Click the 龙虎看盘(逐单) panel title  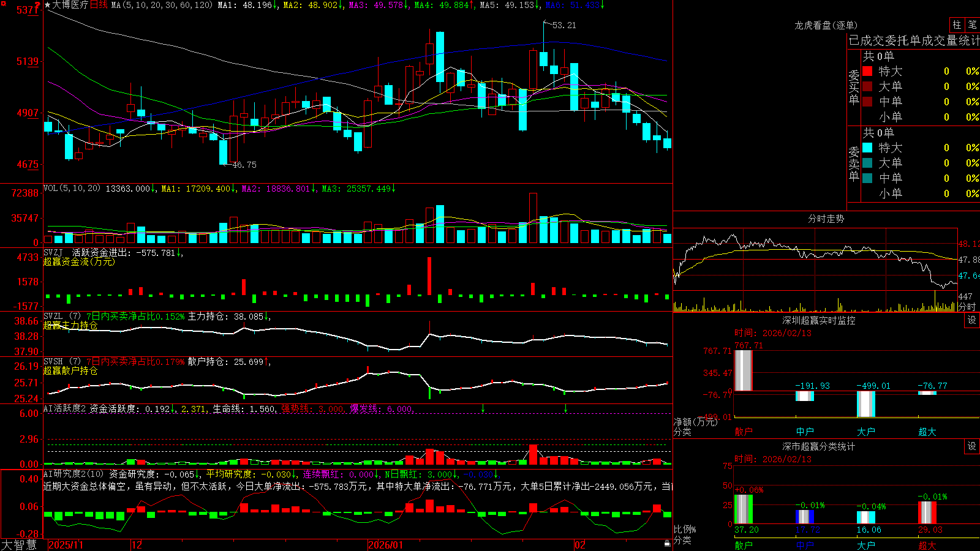[x=826, y=25]
